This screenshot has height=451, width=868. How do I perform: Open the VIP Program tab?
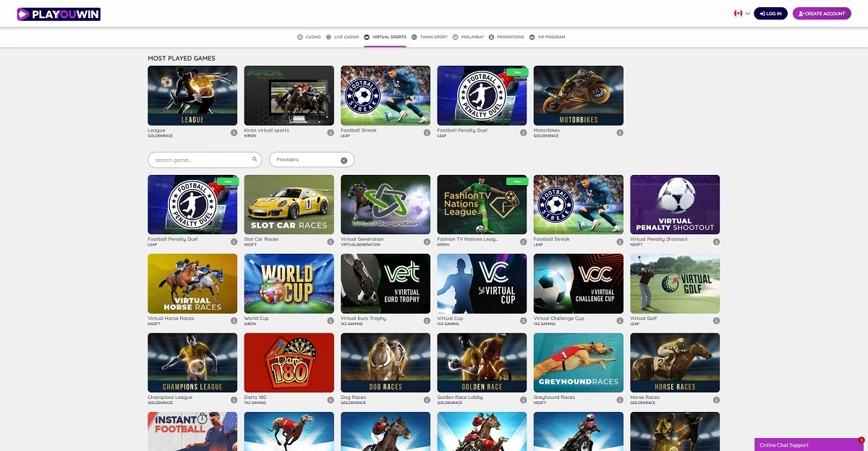[x=548, y=37]
